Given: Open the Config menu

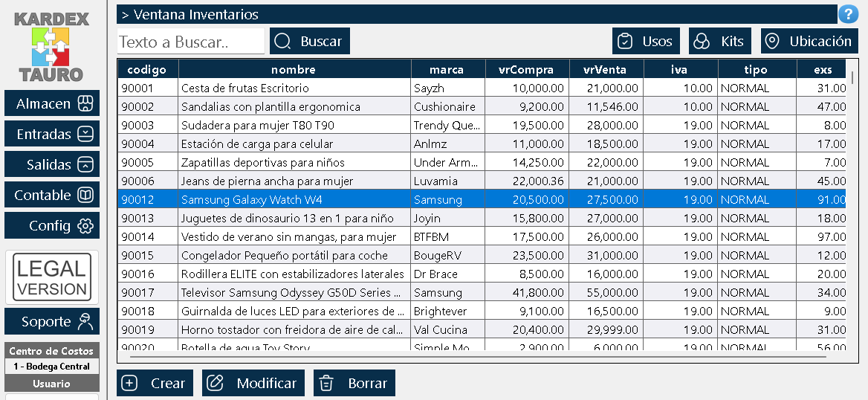Looking at the screenshot, I should [x=52, y=225].
